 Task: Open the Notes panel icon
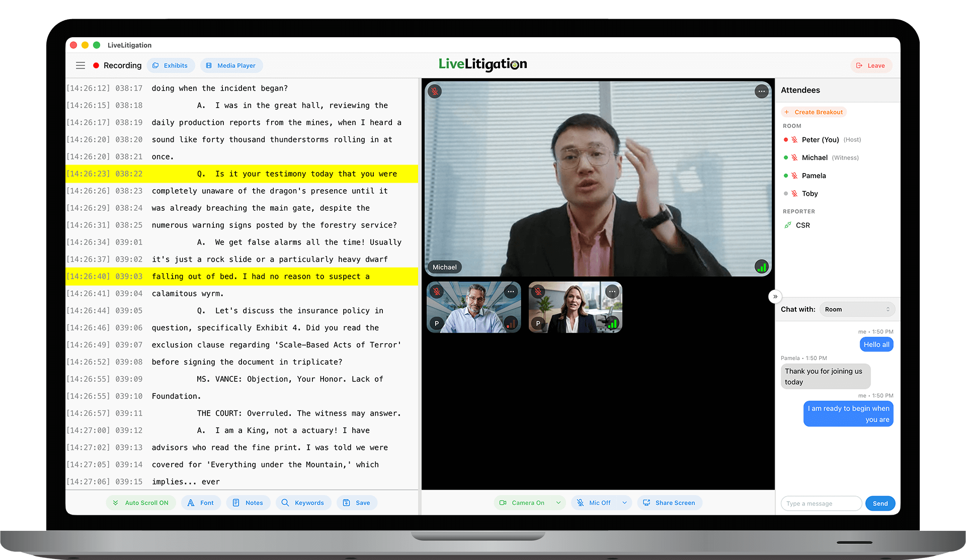tap(236, 503)
